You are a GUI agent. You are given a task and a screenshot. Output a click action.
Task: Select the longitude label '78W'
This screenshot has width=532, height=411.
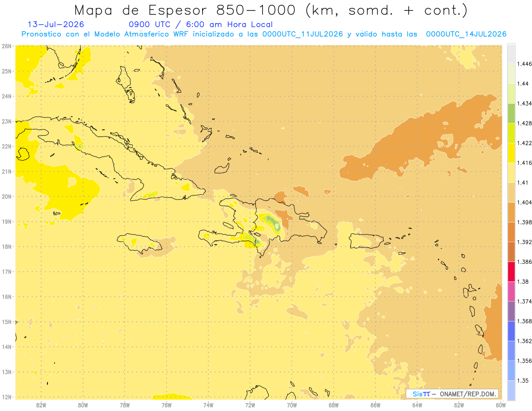coord(125,404)
